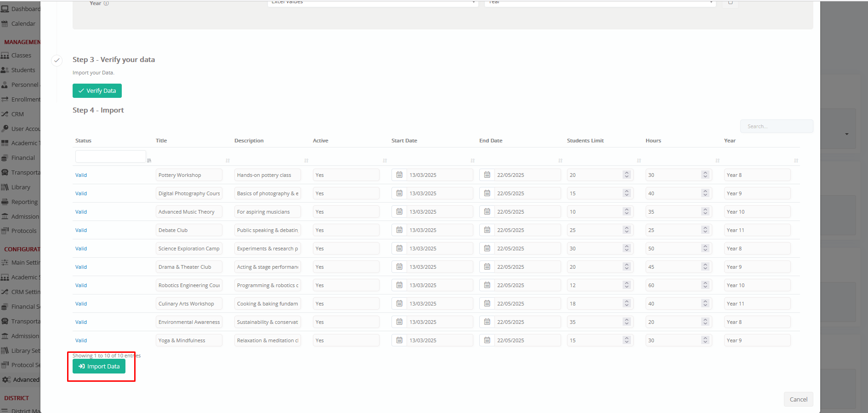Screen dimensions: 868x413
Task: Open Active dropdown for Culinary Arts Workshop
Action: pyautogui.click(x=346, y=304)
